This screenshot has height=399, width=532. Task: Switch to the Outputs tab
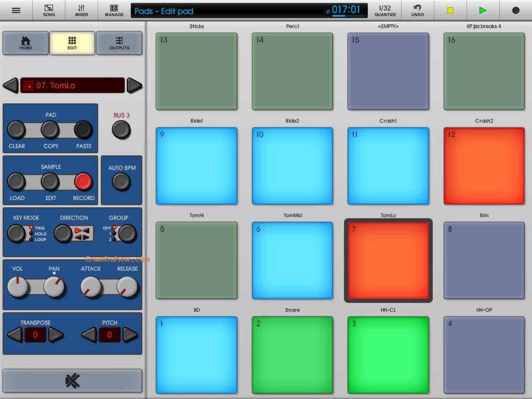[x=119, y=43]
